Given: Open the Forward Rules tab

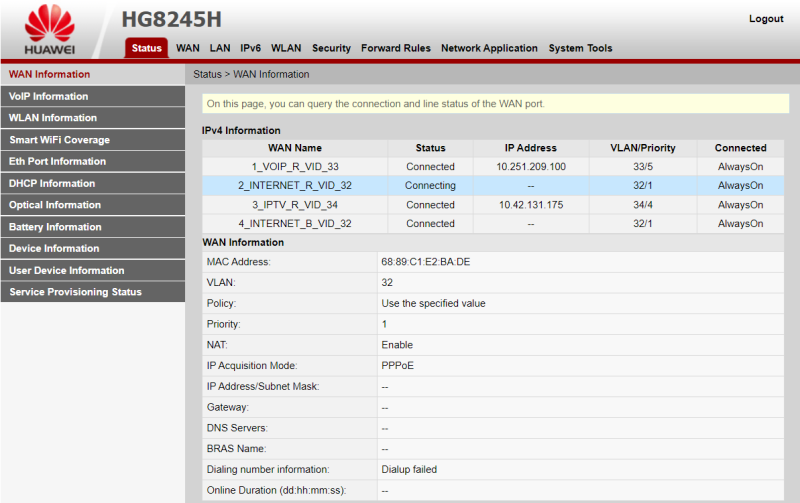Looking at the screenshot, I should [x=396, y=48].
